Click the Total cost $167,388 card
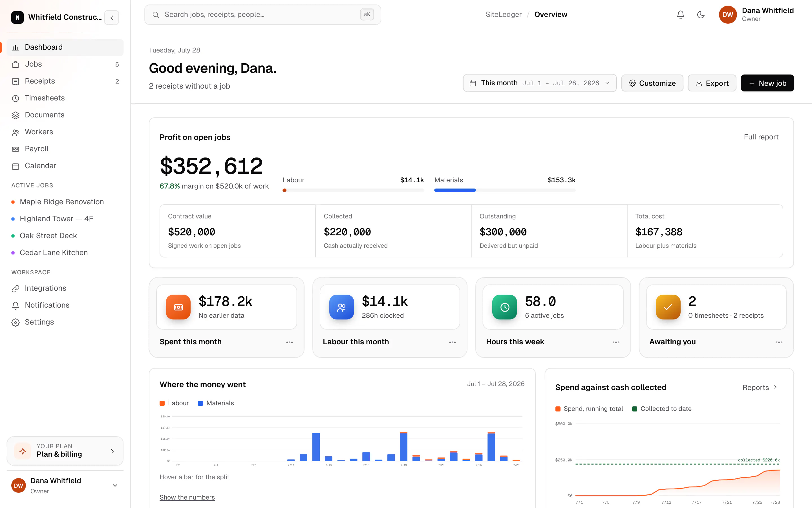 (705, 231)
